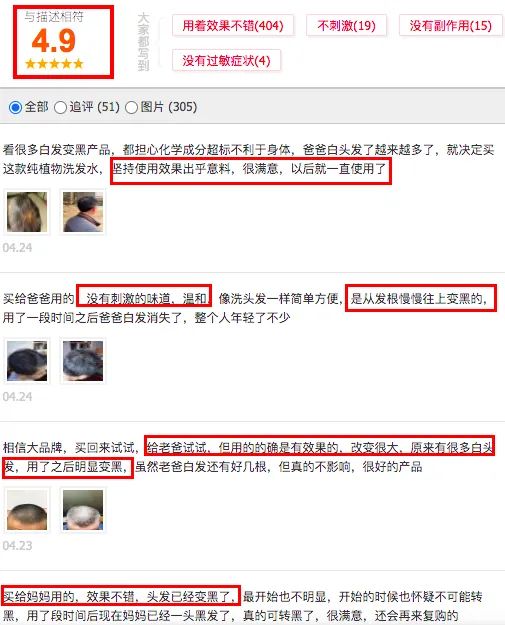Open first review's gray-brown hair photo
The height and width of the screenshot is (625, 505).
[27, 212]
